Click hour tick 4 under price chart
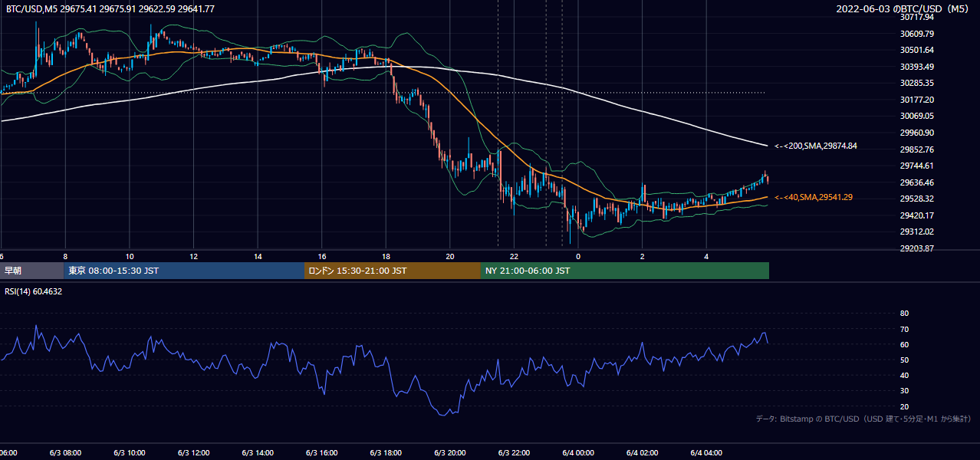The width and height of the screenshot is (980, 460). [706, 256]
